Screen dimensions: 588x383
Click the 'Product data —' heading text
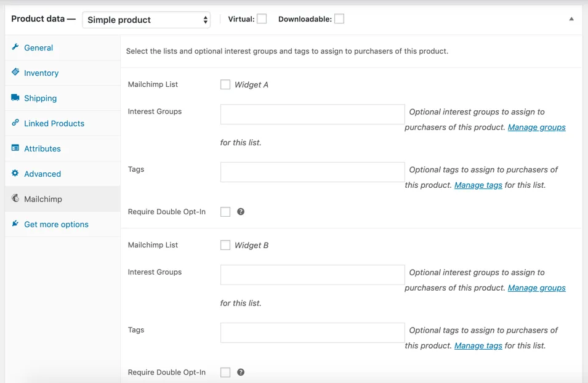(44, 18)
